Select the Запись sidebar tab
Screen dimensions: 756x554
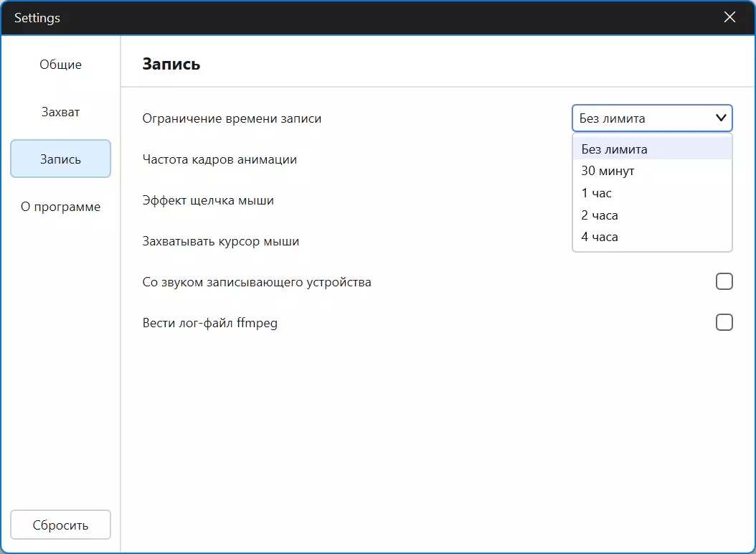point(60,159)
